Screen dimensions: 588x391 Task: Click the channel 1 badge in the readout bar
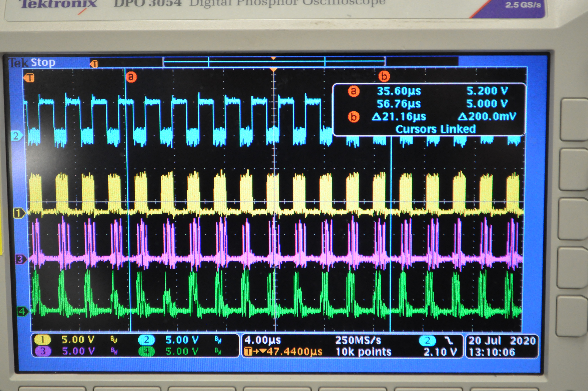43,340
